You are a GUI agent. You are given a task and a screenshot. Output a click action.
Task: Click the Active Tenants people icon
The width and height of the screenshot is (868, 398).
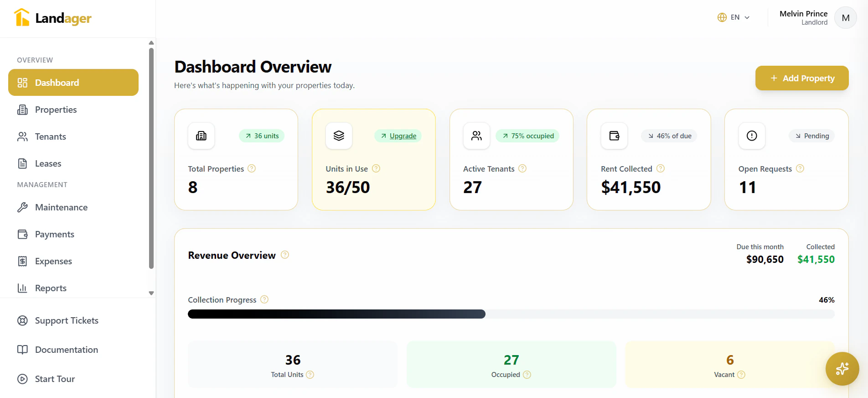click(476, 136)
